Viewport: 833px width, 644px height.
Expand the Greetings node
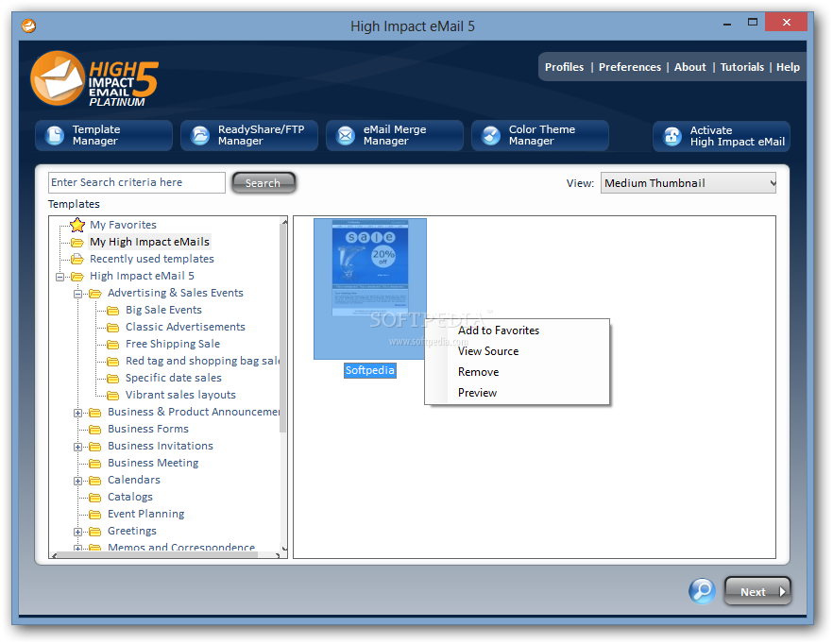77,532
